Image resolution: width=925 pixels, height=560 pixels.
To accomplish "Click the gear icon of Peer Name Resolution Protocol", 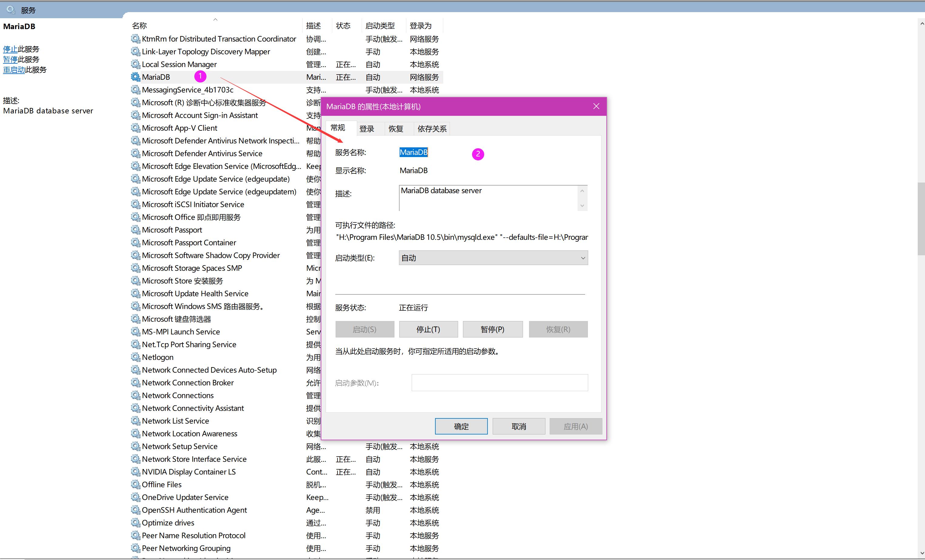I will click(x=135, y=536).
